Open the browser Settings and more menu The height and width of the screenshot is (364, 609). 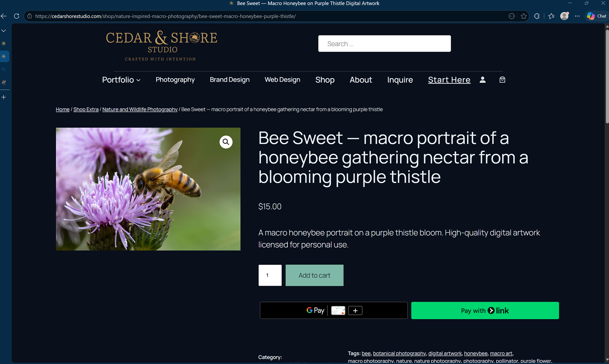point(577,16)
